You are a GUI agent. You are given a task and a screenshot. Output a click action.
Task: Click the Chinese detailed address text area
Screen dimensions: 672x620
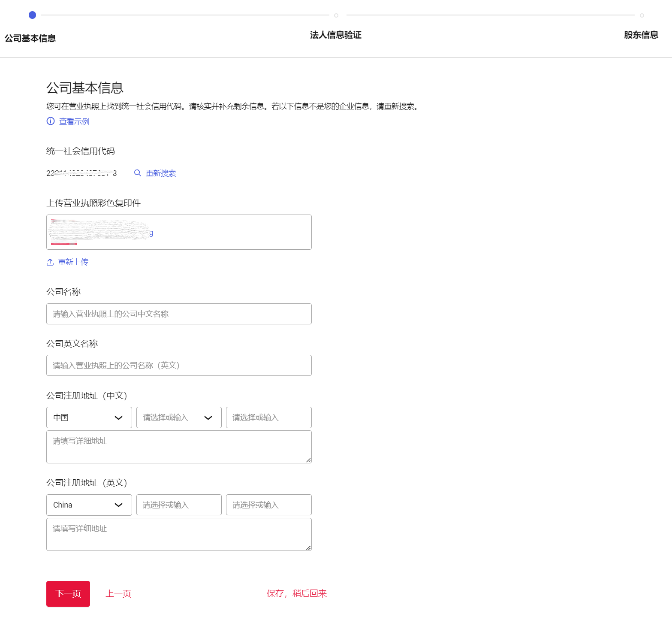tap(179, 447)
